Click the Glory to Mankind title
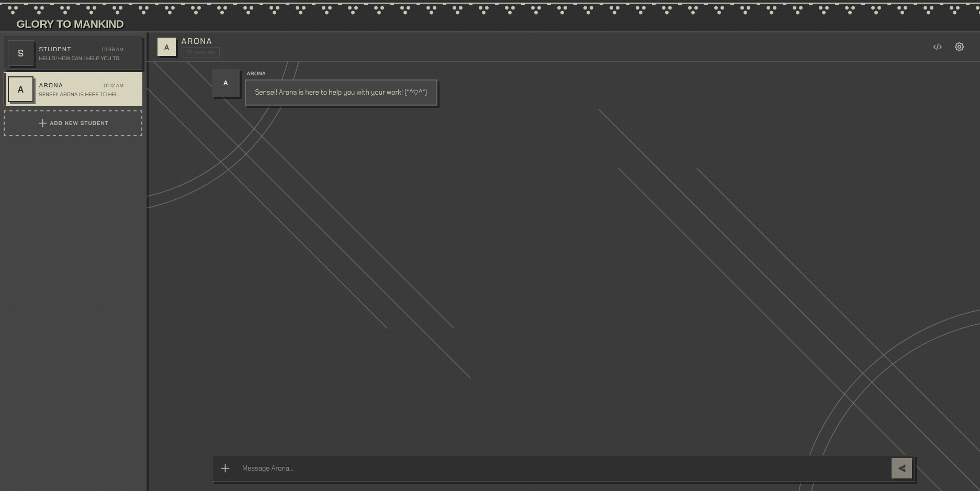Viewport: 980px width, 491px height. [x=70, y=24]
